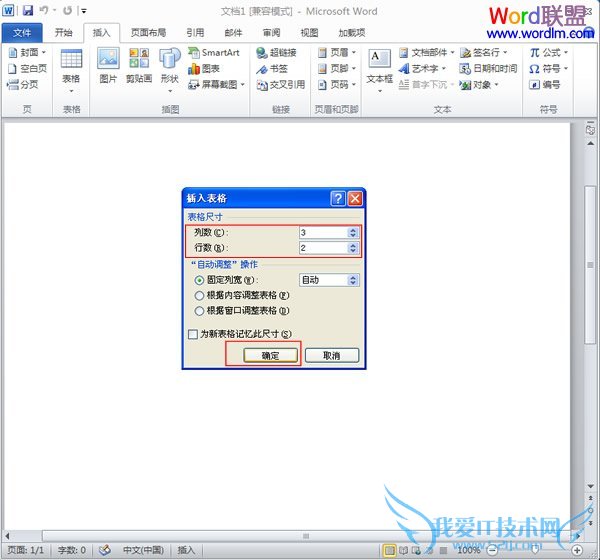Click the 确定 button
The height and width of the screenshot is (560, 600).
(270, 355)
